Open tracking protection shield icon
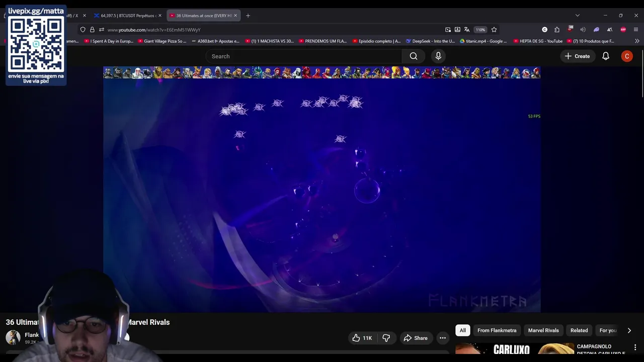This screenshot has width=644, height=362. click(83, 30)
